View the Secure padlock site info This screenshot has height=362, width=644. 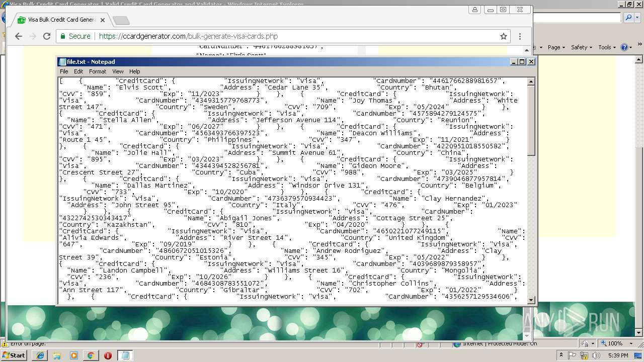click(x=75, y=36)
